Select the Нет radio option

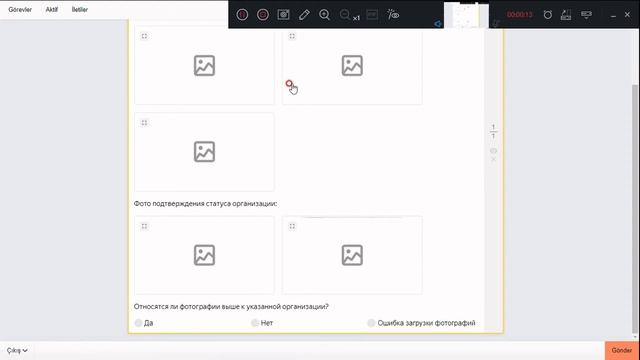[255, 323]
